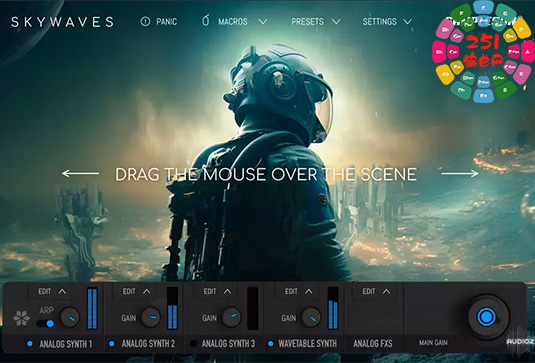Expand the Macros dropdown chevron
The height and width of the screenshot is (363, 535).
point(263,22)
